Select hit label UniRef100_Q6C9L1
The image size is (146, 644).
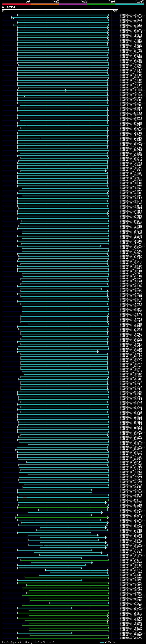pyautogui.click(x=131, y=273)
